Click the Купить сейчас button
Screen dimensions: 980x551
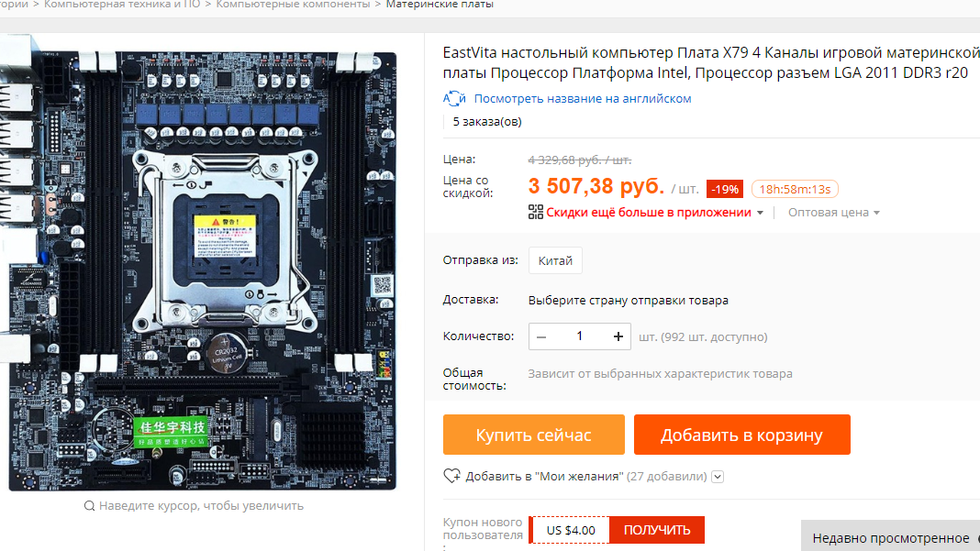[x=534, y=435]
